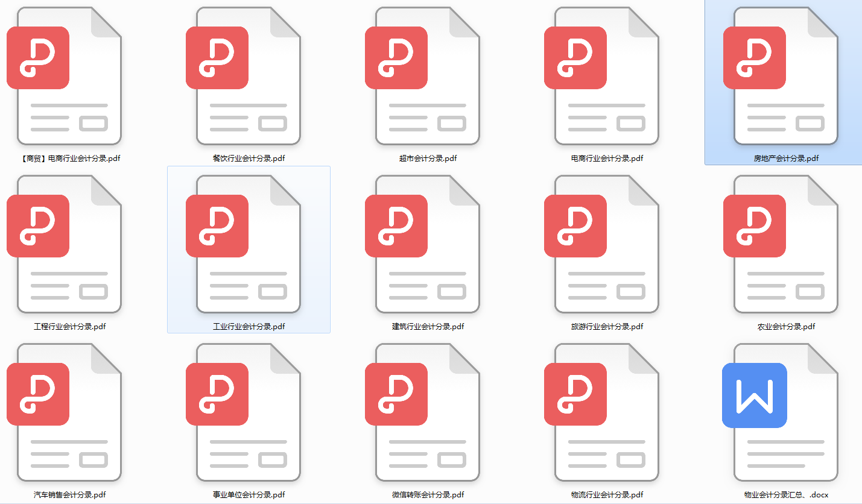Image resolution: width=862 pixels, height=504 pixels.
Task: Click the 物流行业会计分录 PDF file icon
Action: [601, 412]
